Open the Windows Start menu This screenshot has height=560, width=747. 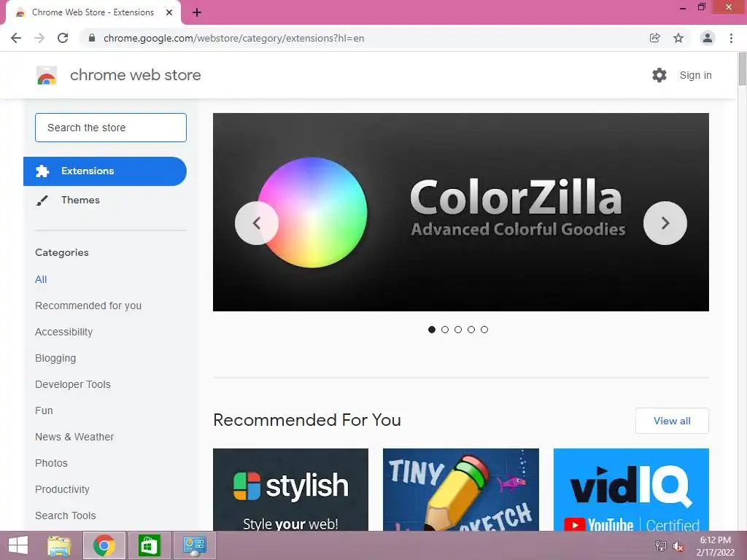(18, 545)
